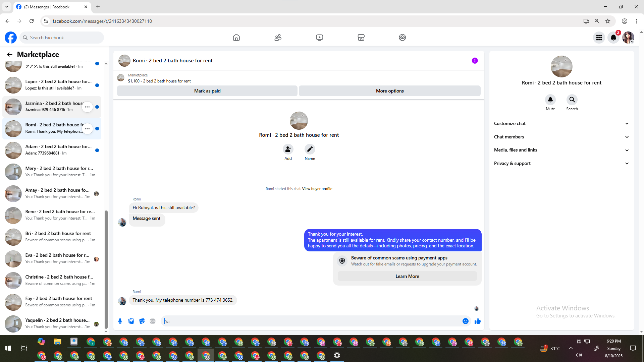This screenshot has width=644, height=362.
Task: Open options menu for Jazmina conversation
Action: 87,107
